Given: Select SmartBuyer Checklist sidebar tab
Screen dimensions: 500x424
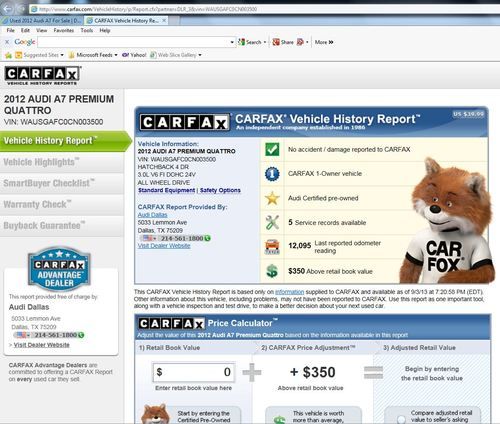Looking at the screenshot, I should [62, 184].
